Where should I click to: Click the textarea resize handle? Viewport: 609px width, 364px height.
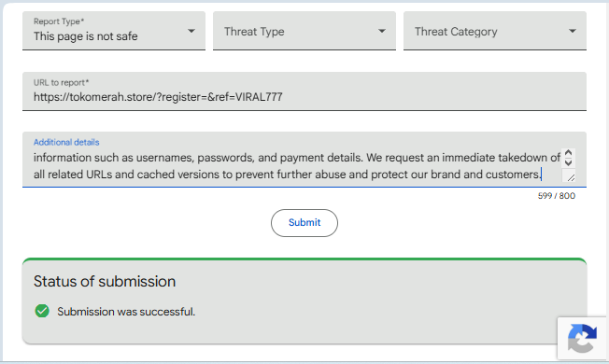(570, 177)
